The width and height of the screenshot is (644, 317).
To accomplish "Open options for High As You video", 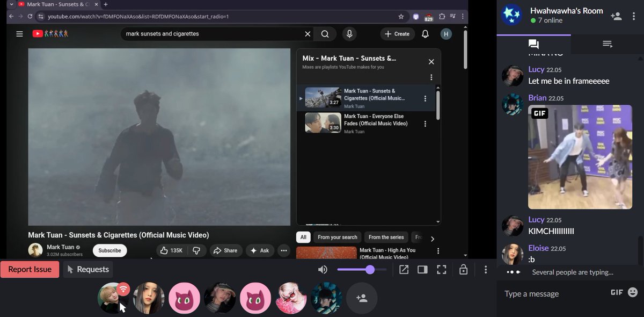I will [x=438, y=251].
